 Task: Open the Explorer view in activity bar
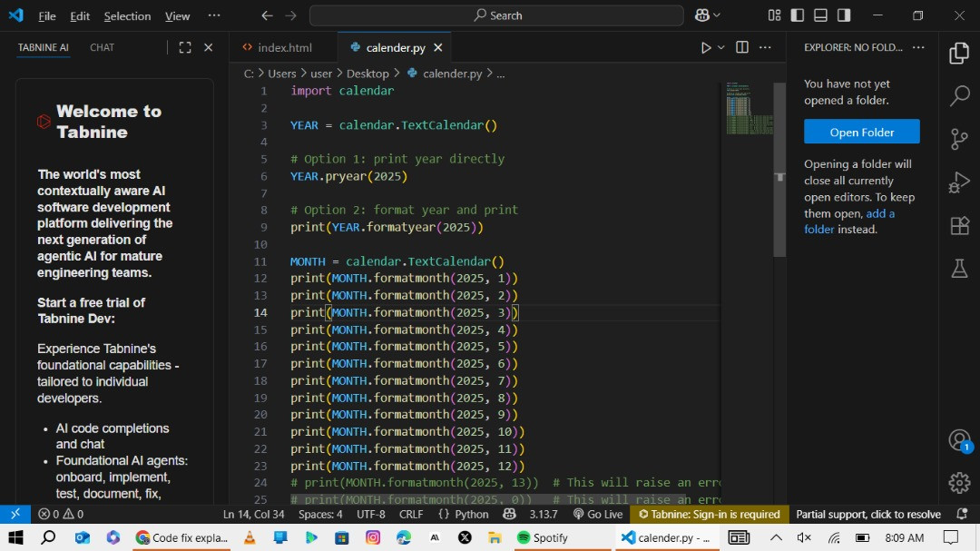point(959,54)
